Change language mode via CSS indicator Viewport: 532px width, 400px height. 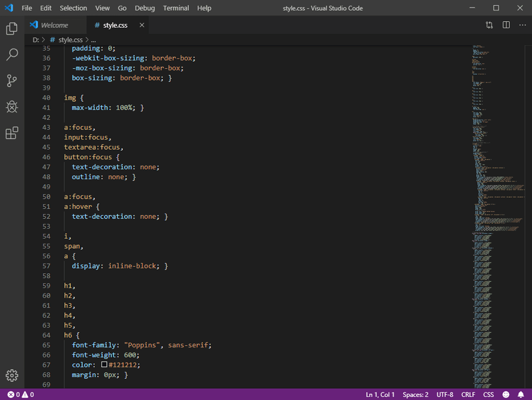(x=488, y=395)
